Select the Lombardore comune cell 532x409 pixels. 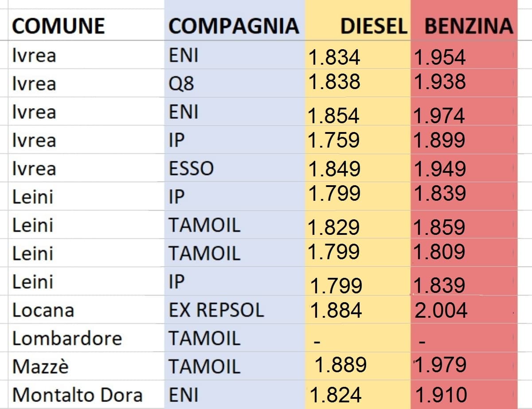point(67,339)
